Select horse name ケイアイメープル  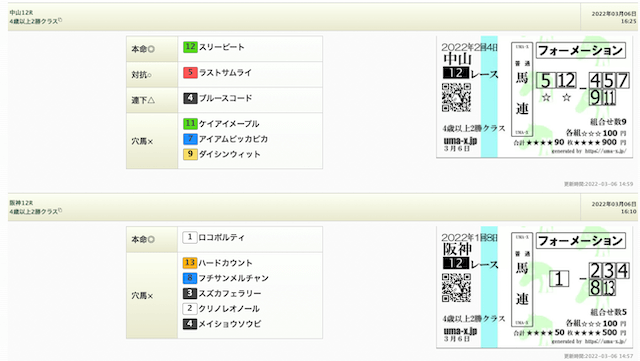(229, 124)
